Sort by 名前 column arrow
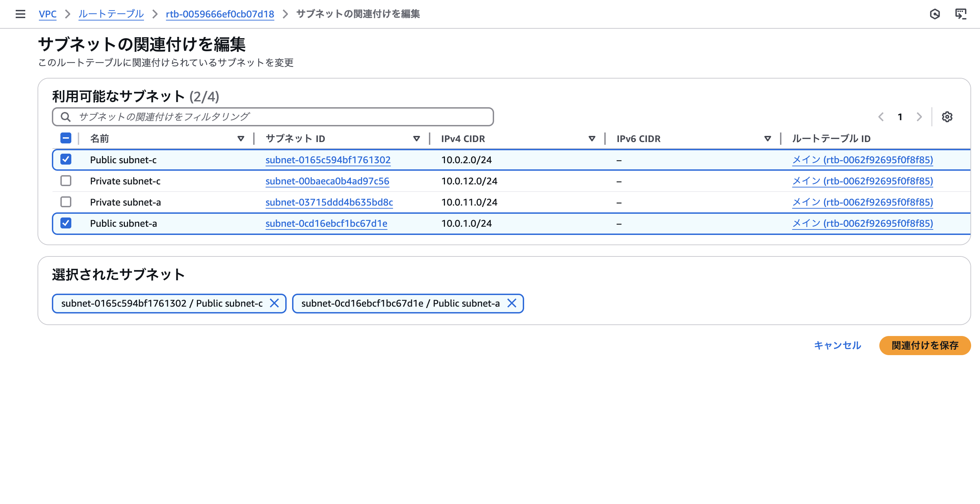The image size is (980, 504). [241, 139]
